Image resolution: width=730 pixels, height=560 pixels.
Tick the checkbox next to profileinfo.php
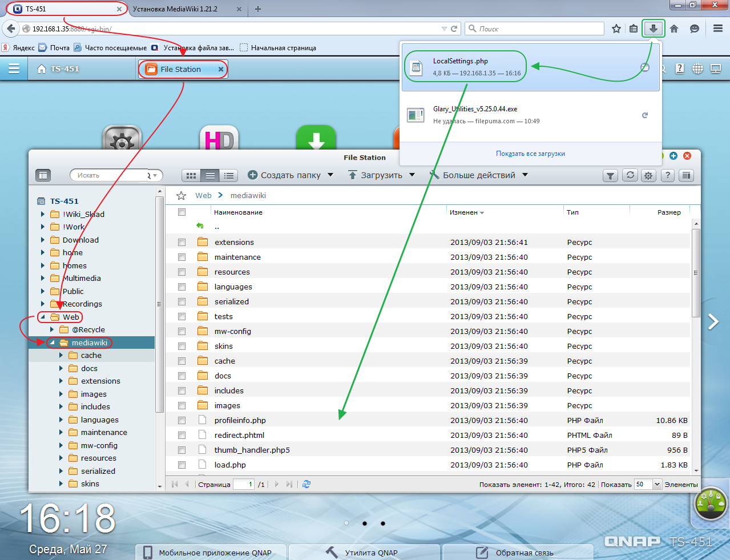tap(182, 421)
